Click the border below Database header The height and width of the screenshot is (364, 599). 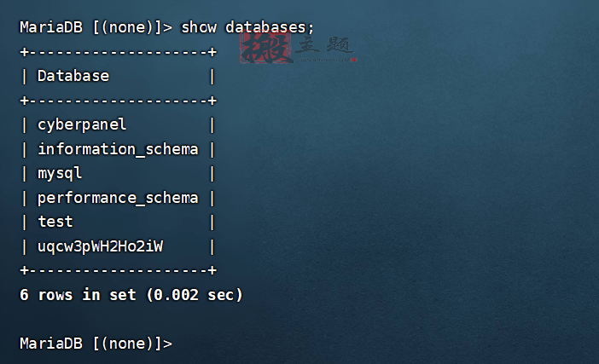tap(119, 101)
